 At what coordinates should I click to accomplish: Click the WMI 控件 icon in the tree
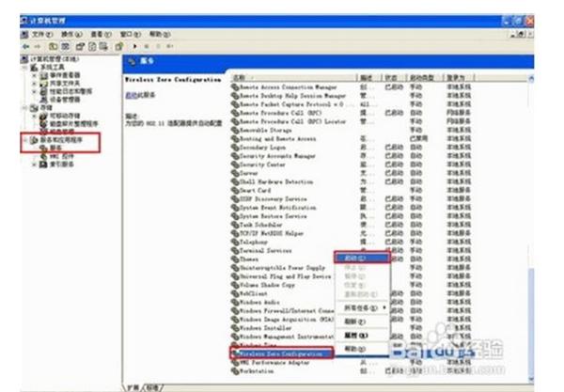pyautogui.click(x=43, y=156)
